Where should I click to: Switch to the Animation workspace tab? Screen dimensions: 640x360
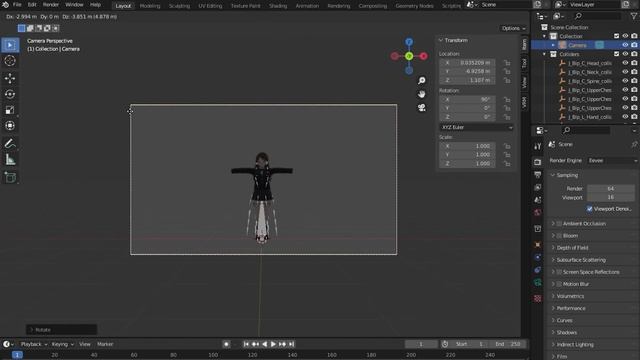click(307, 6)
